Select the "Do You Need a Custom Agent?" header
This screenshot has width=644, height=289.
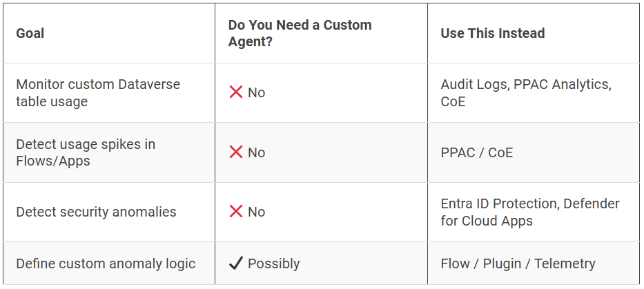point(300,33)
